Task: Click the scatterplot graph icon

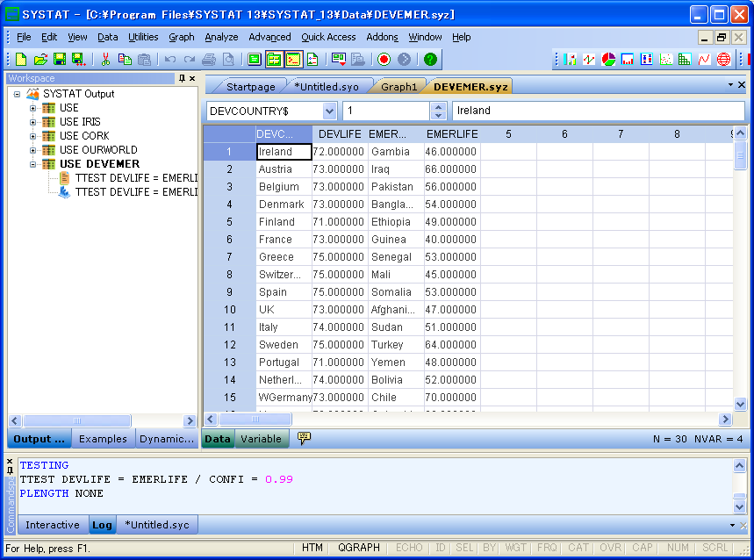Action: (666, 59)
